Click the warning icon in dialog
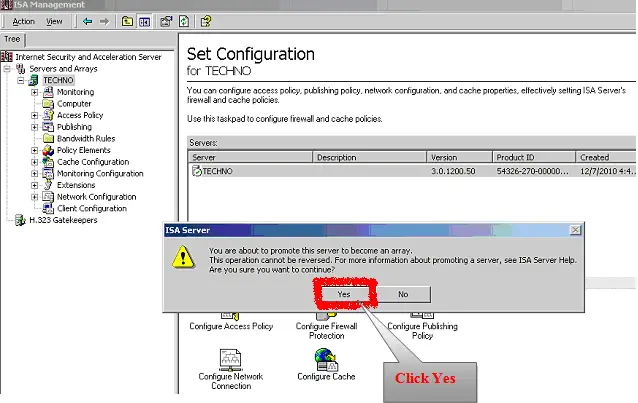This screenshot has width=638, height=403. tap(183, 257)
